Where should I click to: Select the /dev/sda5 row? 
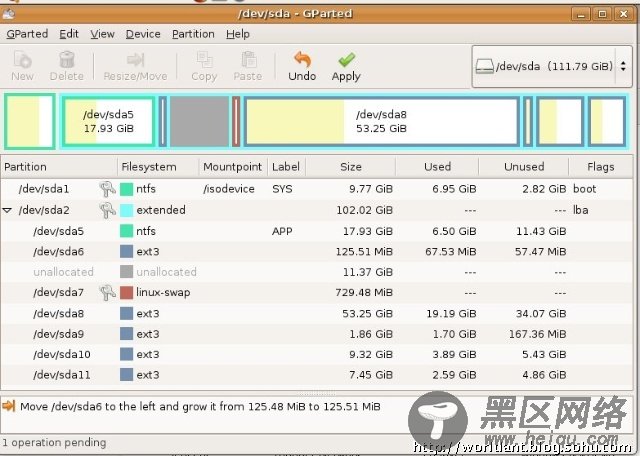tap(317, 231)
